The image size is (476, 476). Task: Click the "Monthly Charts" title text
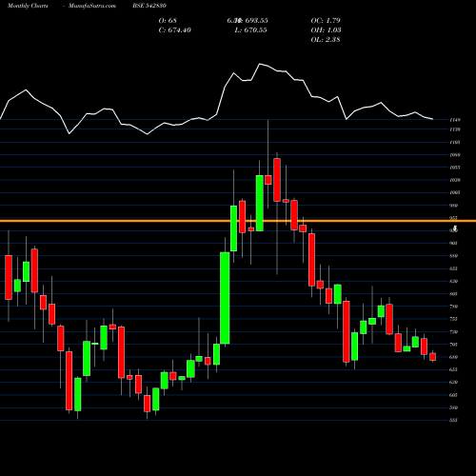(x=28, y=6)
